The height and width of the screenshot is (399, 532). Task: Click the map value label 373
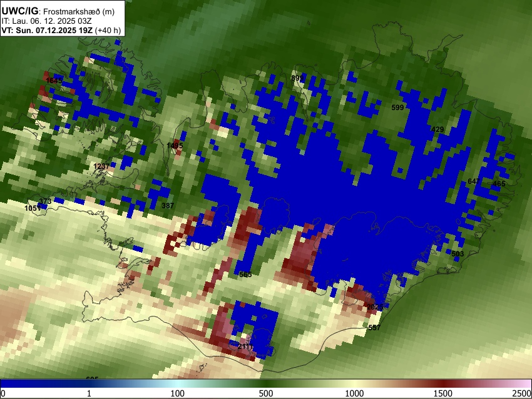(x=45, y=201)
